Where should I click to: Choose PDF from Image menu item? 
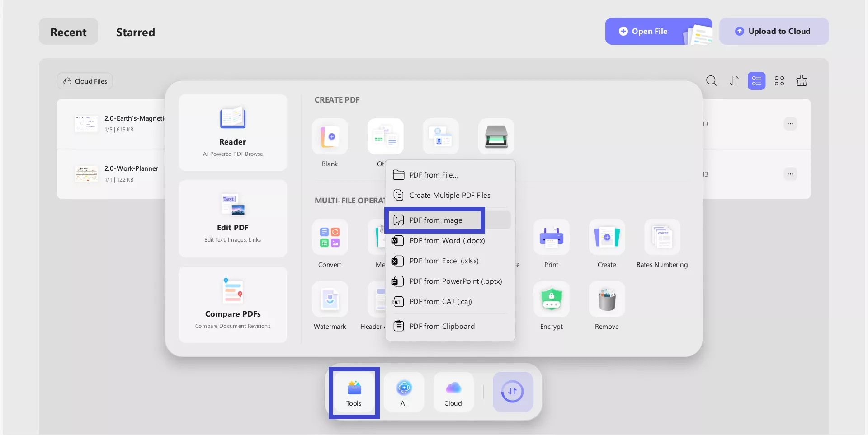[436, 220]
